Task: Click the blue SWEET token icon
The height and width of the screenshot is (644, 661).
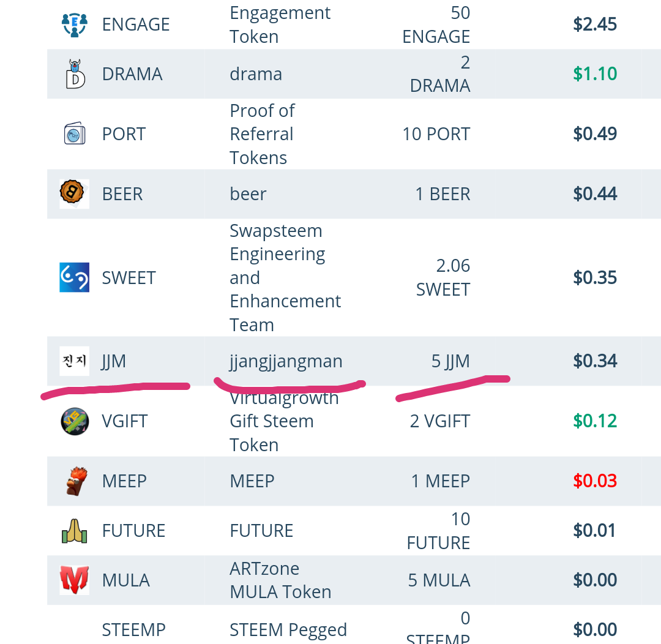Action: [74, 277]
